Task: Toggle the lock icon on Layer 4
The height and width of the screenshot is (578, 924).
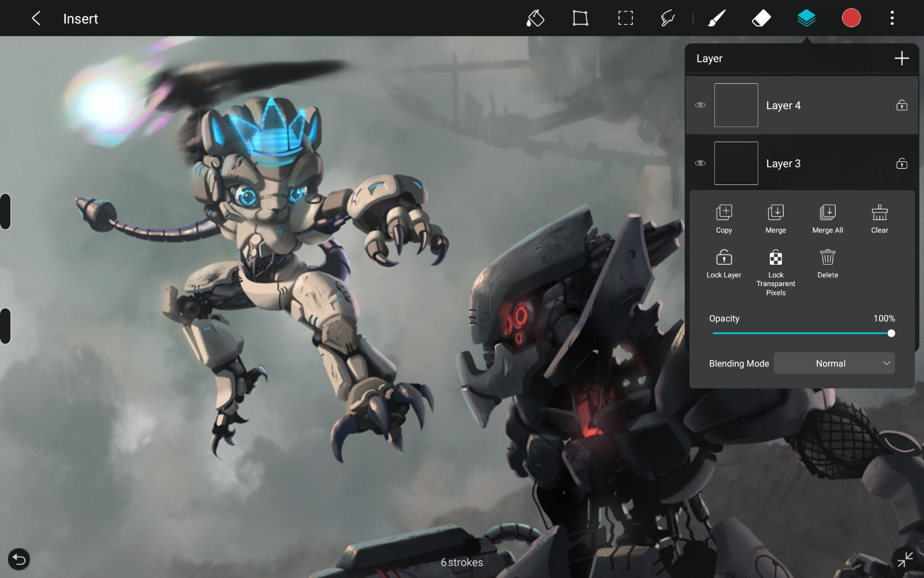Action: tap(901, 105)
